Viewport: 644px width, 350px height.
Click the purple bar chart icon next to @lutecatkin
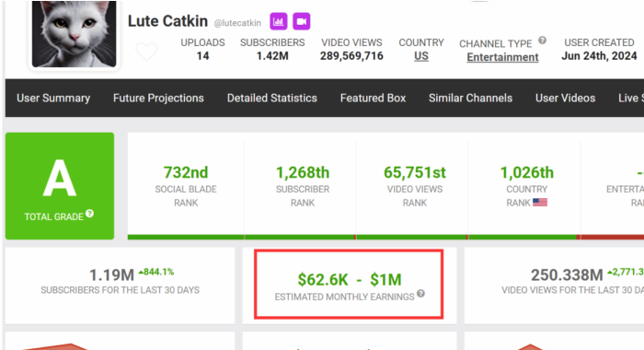coord(279,21)
